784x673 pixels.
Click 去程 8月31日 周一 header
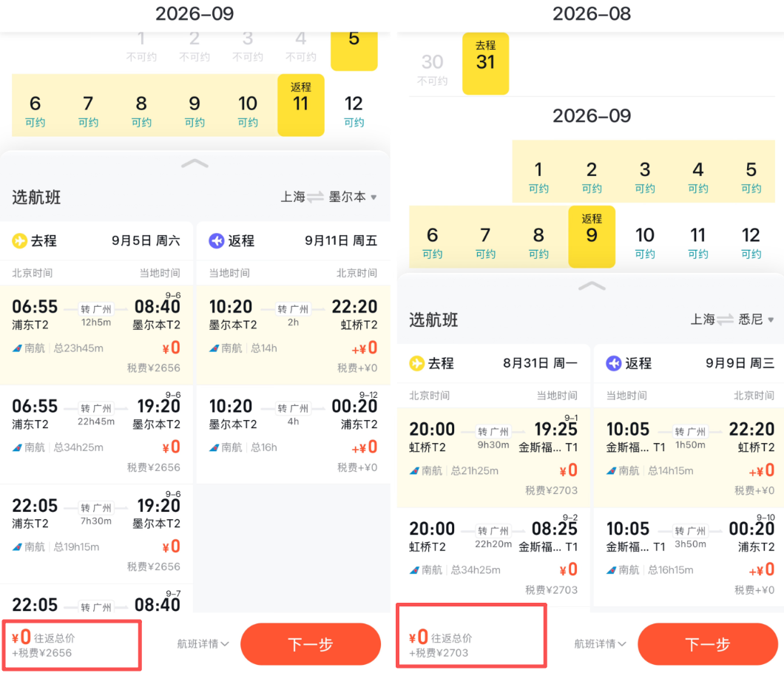click(493, 364)
